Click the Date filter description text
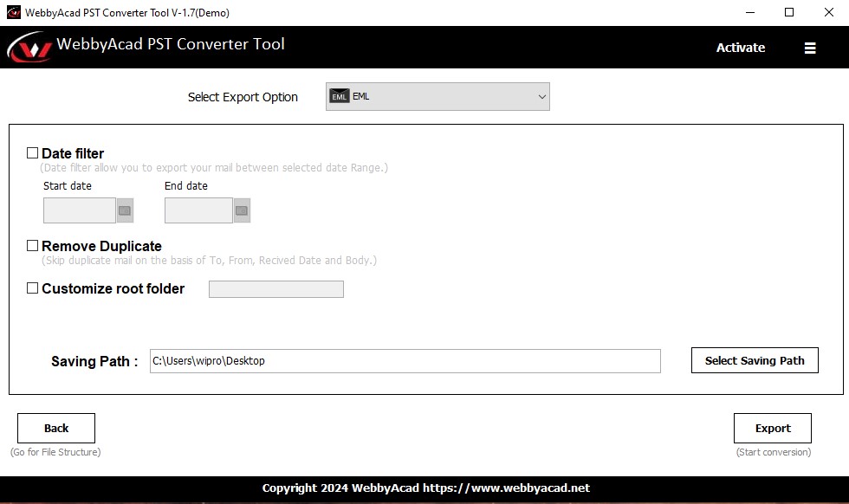Image resolution: width=849 pixels, height=504 pixels. click(214, 168)
